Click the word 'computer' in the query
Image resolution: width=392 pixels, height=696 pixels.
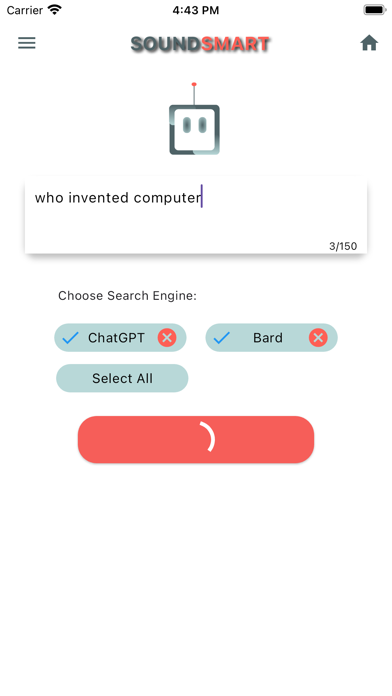point(167,198)
